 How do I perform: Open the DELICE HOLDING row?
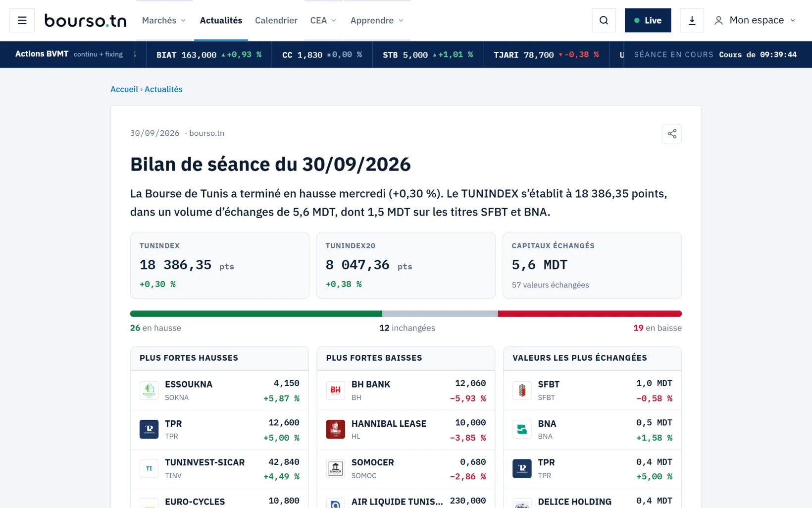tap(592, 499)
